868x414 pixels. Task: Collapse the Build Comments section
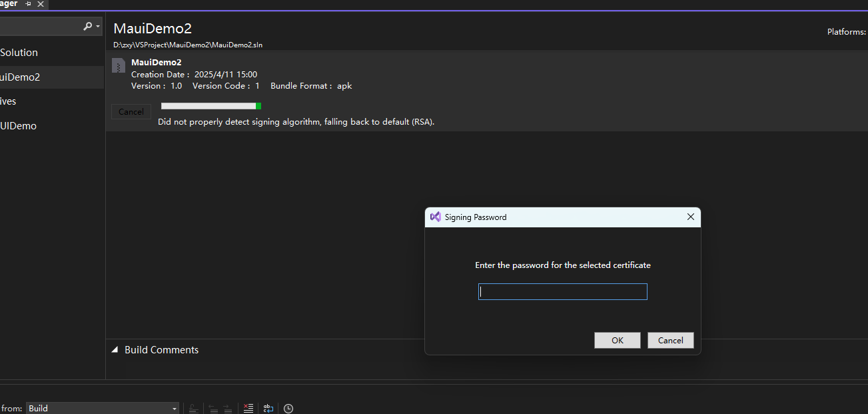coord(115,350)
